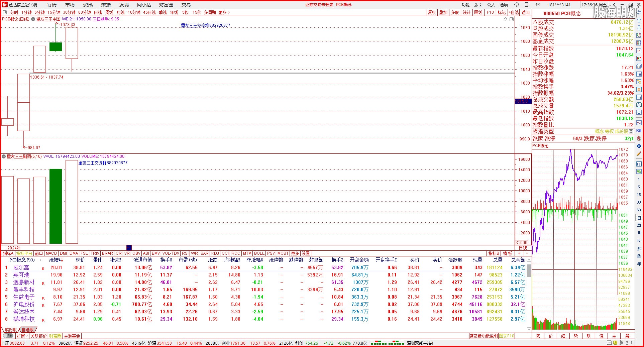The image size is (644, 347).
Task: Open the 更多 indicators dropdown in indicator bar
Action: point(295,253)
